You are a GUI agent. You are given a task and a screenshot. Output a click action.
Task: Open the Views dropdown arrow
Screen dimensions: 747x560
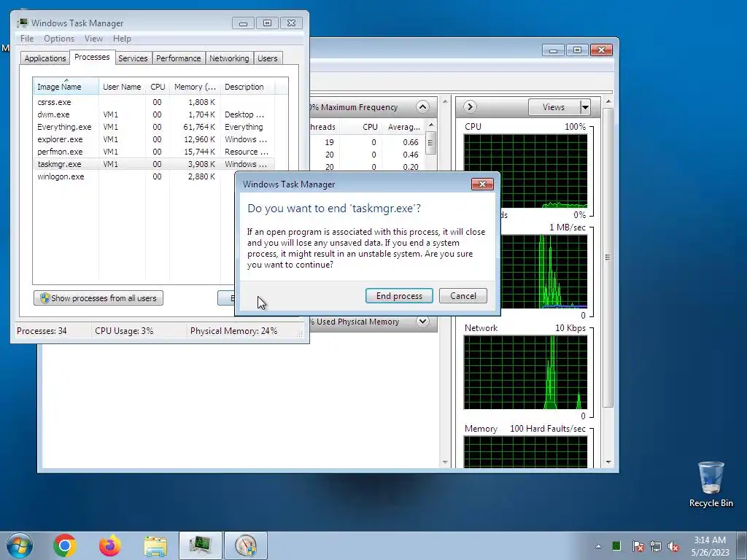tap(585, 107)
